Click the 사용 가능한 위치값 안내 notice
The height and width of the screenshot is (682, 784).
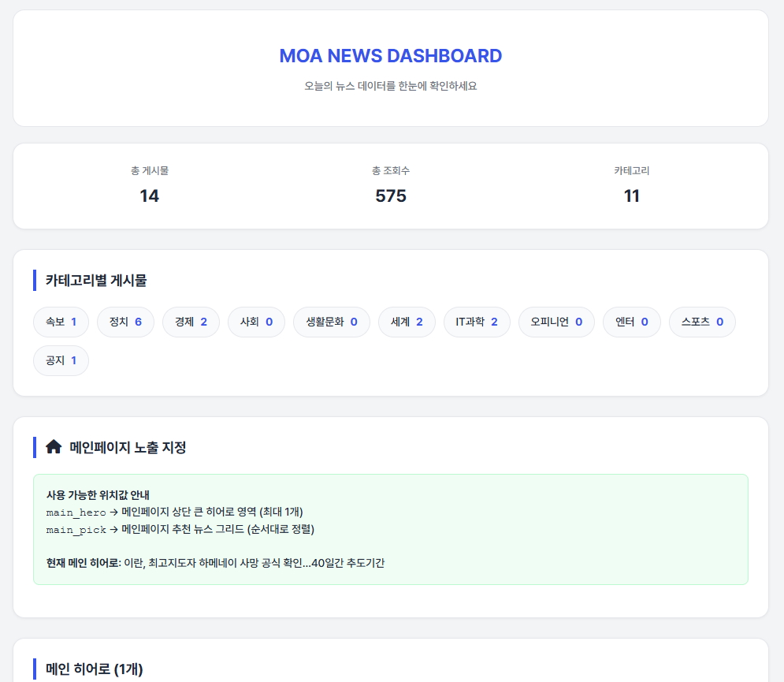(98, 495)
